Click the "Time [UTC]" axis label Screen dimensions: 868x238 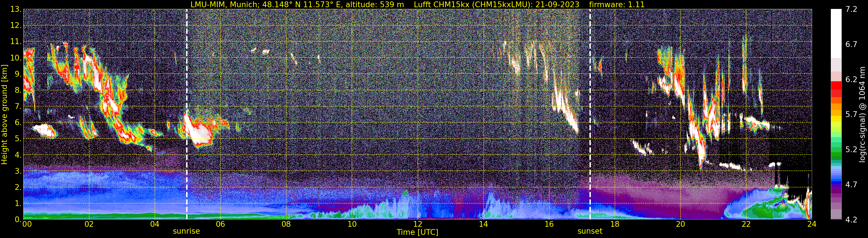click(417, 232)
